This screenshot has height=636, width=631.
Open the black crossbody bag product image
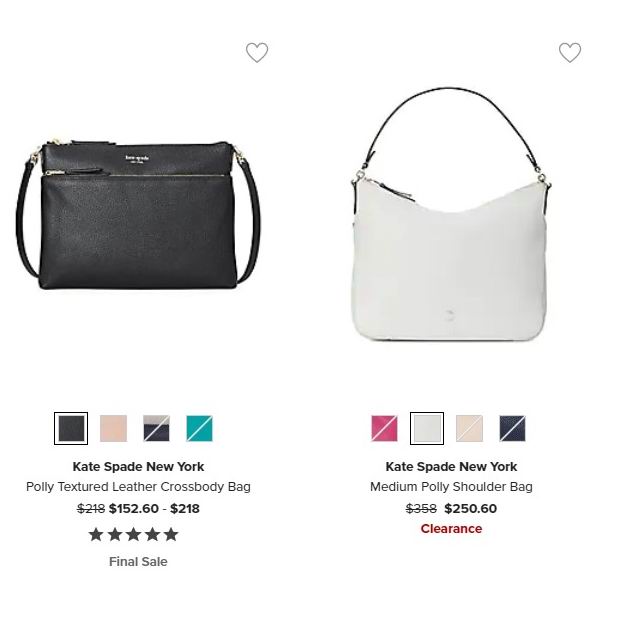pyautogui.click(x=138, y=214)
